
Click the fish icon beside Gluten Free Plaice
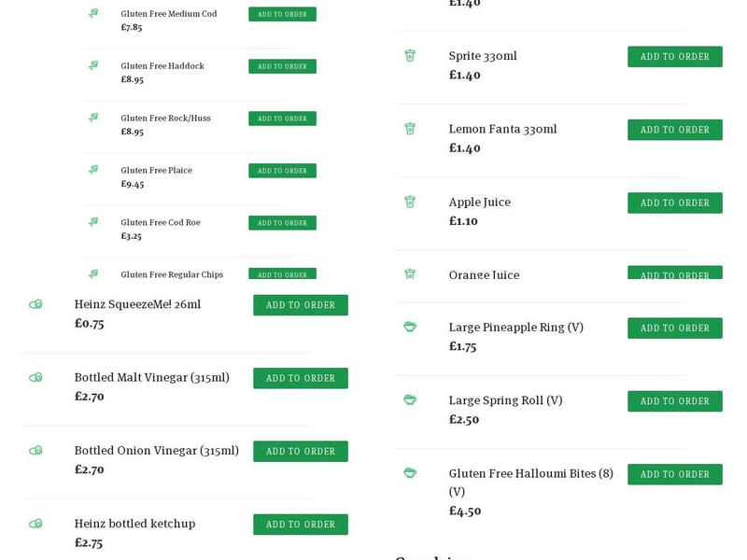pos(93,170)
